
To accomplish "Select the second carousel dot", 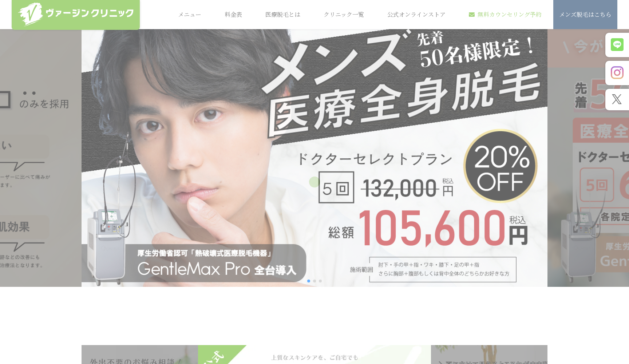I will click(314, 281).
